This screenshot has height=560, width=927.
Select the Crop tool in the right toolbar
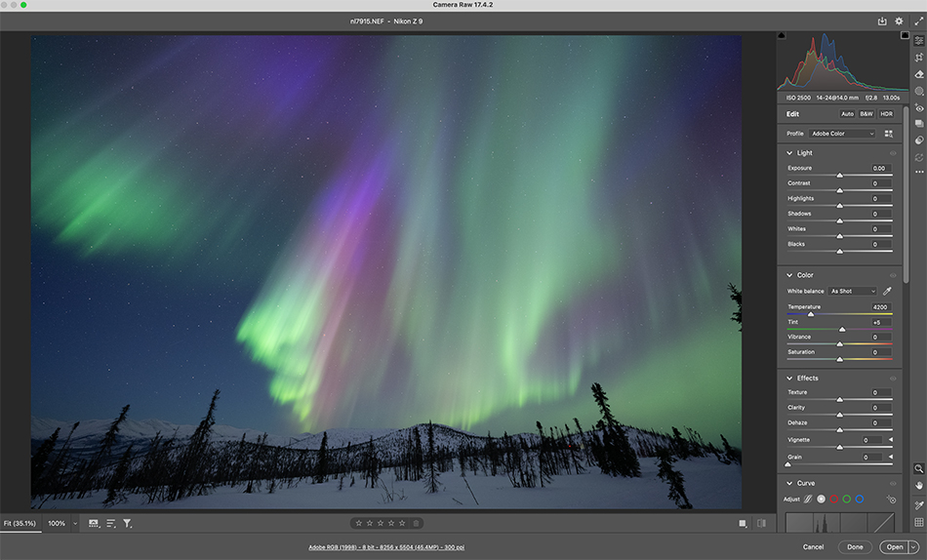[919, 58]
